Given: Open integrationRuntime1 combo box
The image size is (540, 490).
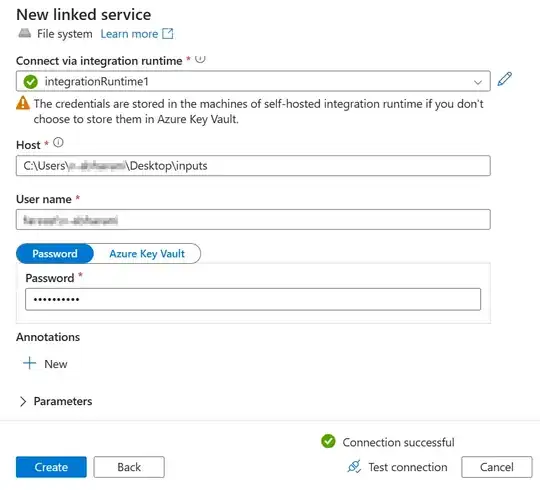Looking at the screenshot, I should click(253, 81).
